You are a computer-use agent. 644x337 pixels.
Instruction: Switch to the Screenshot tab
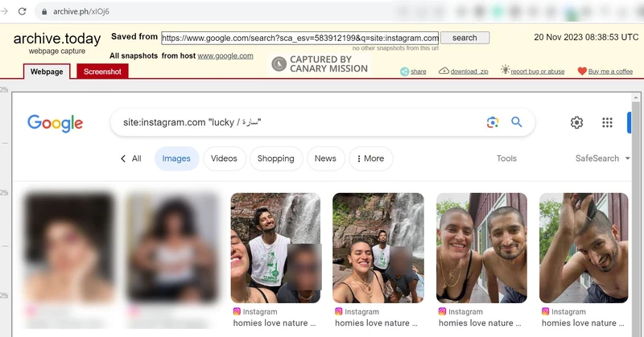(x=102, y=72)
